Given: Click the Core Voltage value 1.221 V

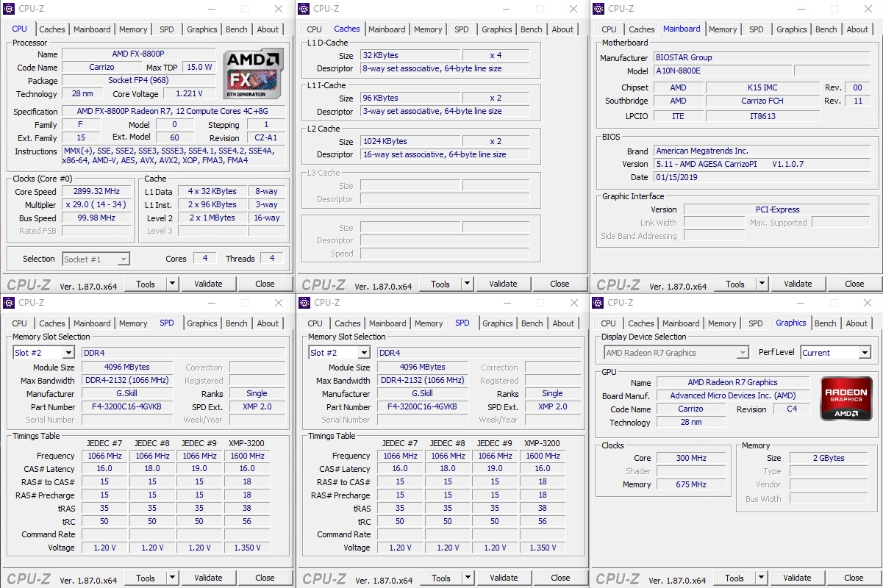Looking at the screenshot, I should pos(190,94).
